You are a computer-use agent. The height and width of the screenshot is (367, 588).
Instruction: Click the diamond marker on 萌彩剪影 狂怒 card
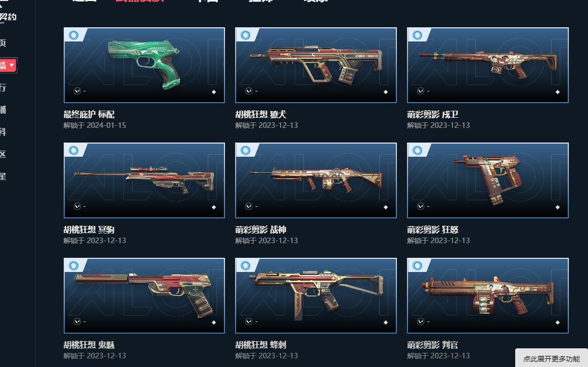tap(557, 207)
